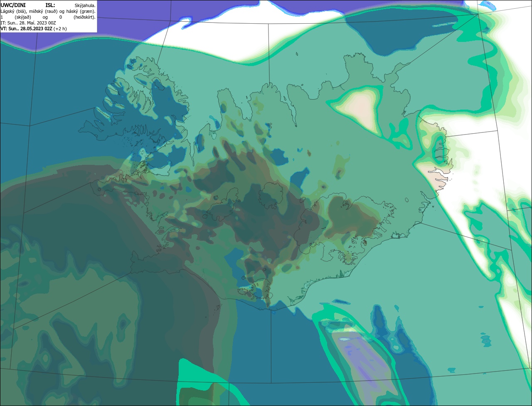Click the 'IT: Sun.. 28. Maí. 2023 00Z' line
This screenshot has height=406, width=532.
pyautogui.click(x=28, y=23)
